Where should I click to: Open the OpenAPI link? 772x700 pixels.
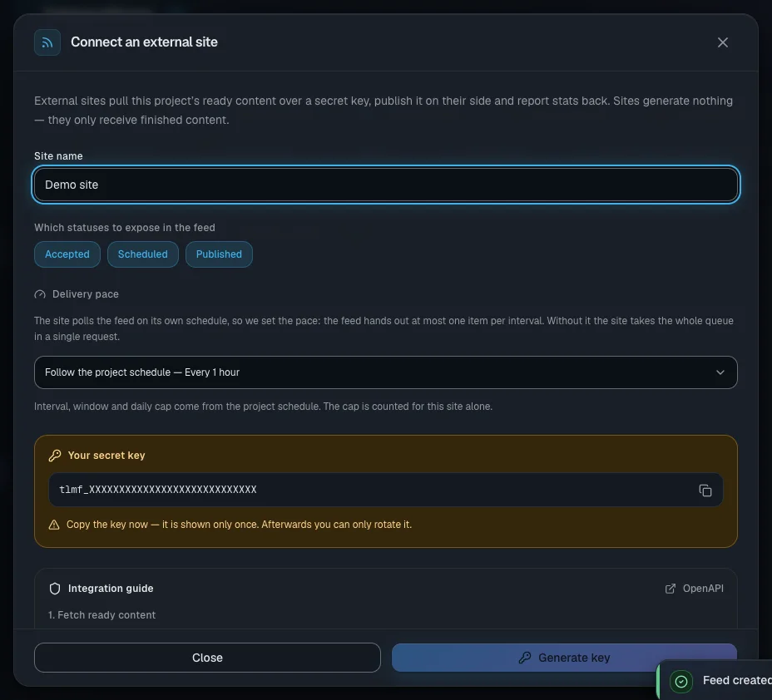(694, 589)
